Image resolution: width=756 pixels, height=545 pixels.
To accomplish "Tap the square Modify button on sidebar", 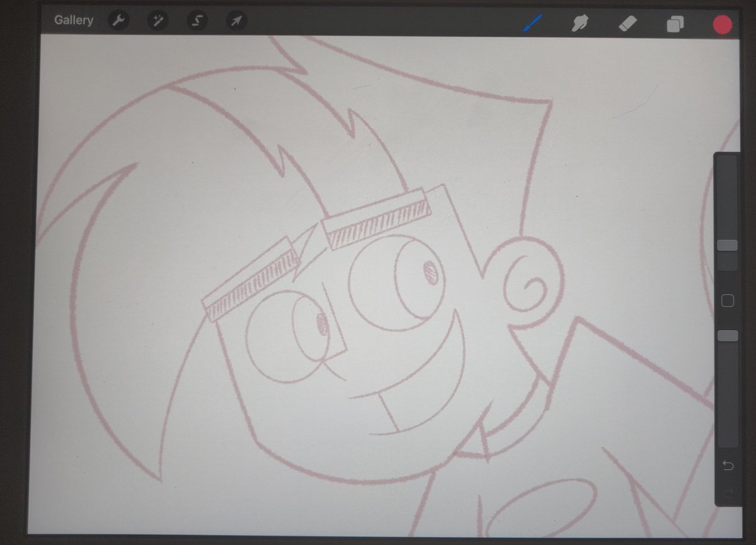I will (727, 301).
